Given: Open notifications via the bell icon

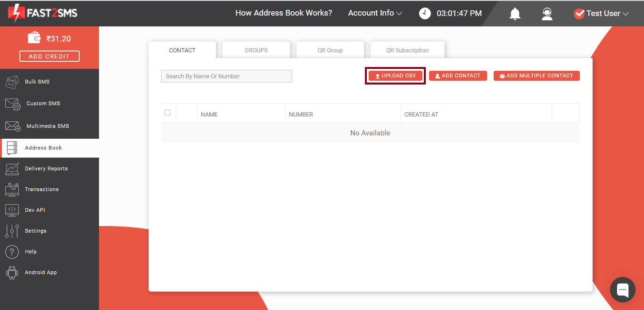Looking at the screenshot, I should click(515, 14).
